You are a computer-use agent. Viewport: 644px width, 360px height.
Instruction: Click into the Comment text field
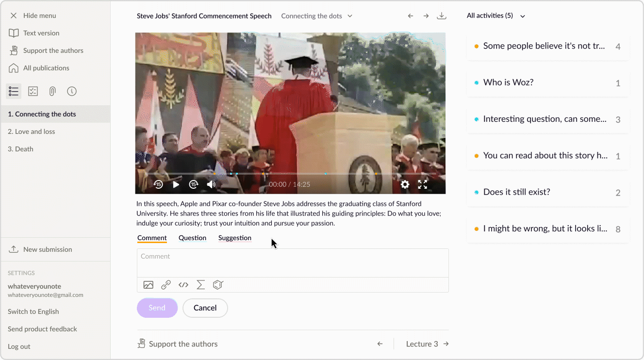293,263
